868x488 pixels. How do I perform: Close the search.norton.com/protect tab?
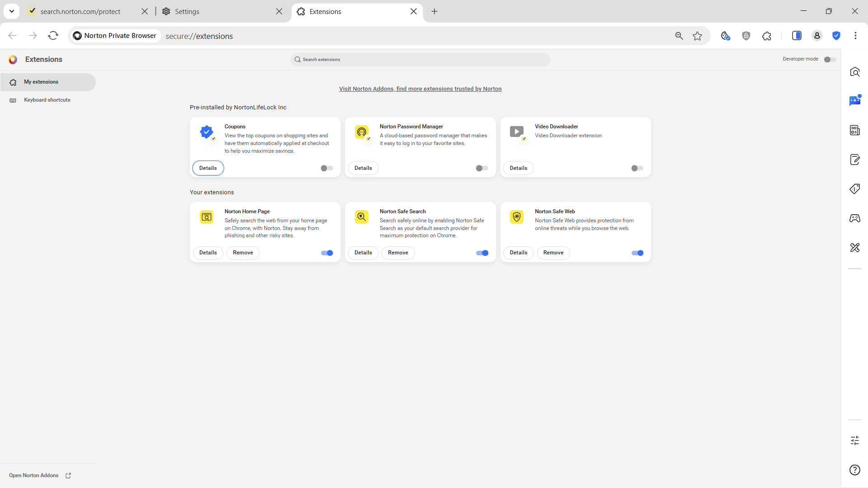[x=145, y=11]
